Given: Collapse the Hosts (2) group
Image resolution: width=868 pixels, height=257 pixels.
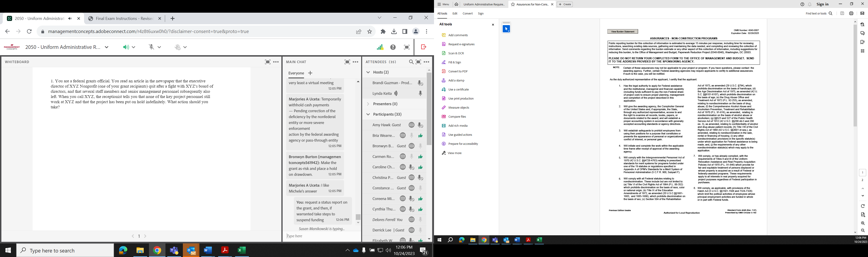Looking at the screenshot, I should 368,72.
